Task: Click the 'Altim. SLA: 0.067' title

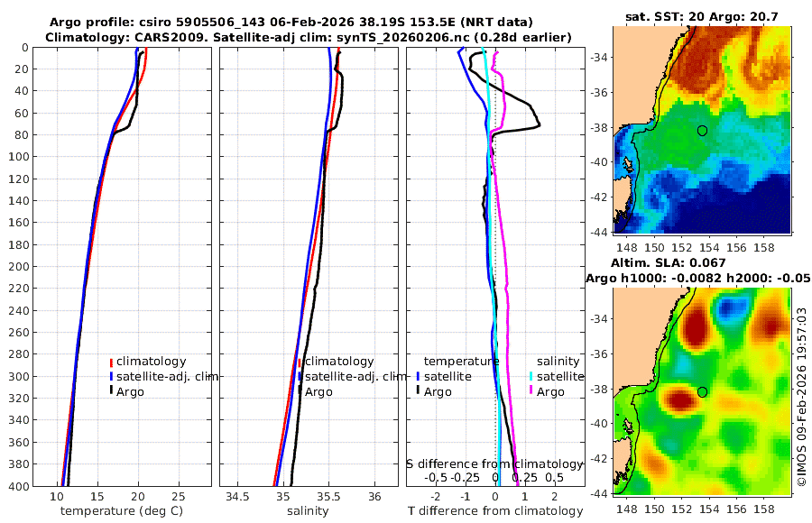Action: pyautogui.click(x=668, y=263)
